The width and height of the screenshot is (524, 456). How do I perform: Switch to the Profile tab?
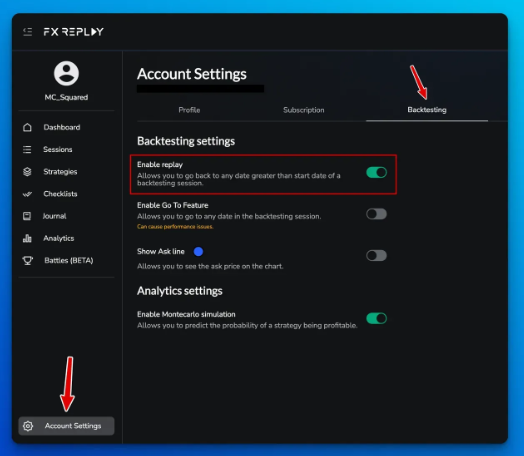point(189,110)
